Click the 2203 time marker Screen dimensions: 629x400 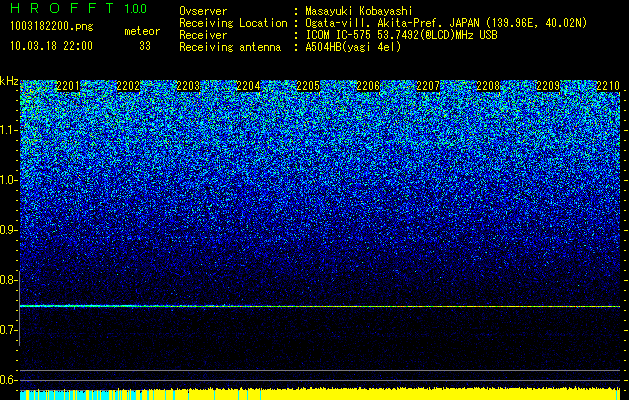point(188,86)
